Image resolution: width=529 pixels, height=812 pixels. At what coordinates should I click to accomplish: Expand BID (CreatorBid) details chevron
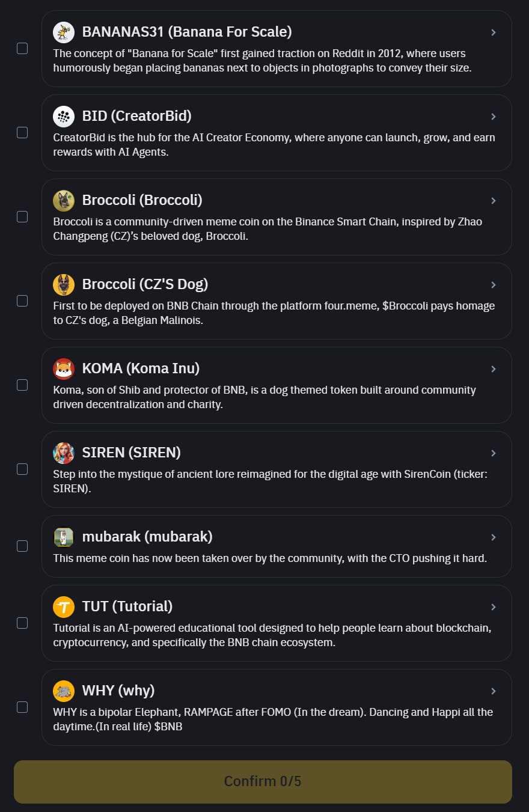pos(494,116)
